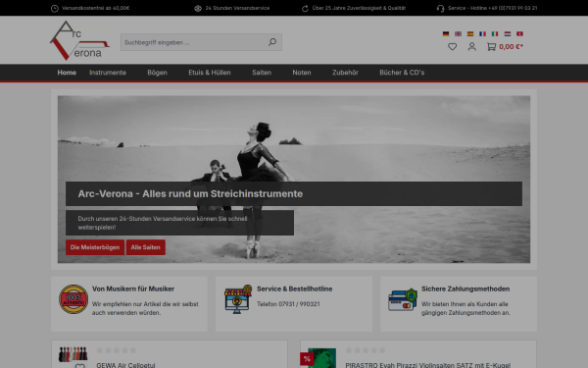Open the Etuis & Hüllen menu
588x368 pixels.
click(210, 73)
